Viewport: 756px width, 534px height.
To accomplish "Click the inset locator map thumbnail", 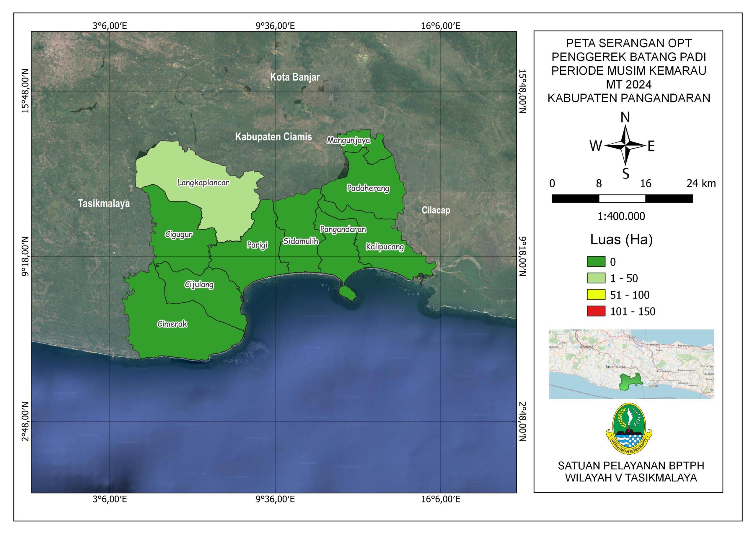I will [x=631, y=364].
